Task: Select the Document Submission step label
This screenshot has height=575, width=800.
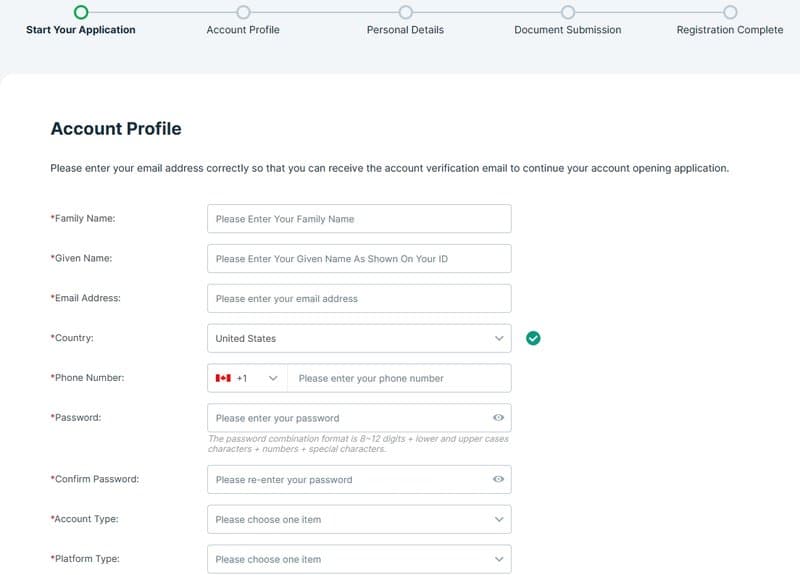Action: point(568,30)
